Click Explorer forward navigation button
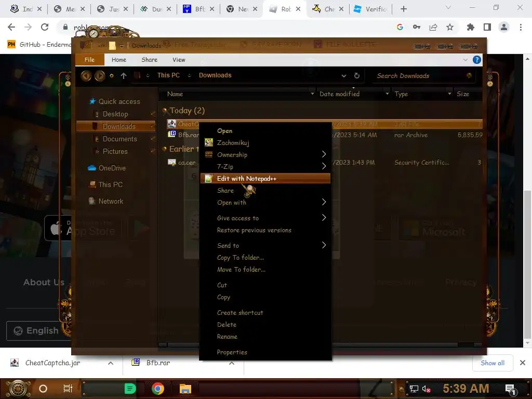Viewport: 532px width, 399px height. (99, 75)
